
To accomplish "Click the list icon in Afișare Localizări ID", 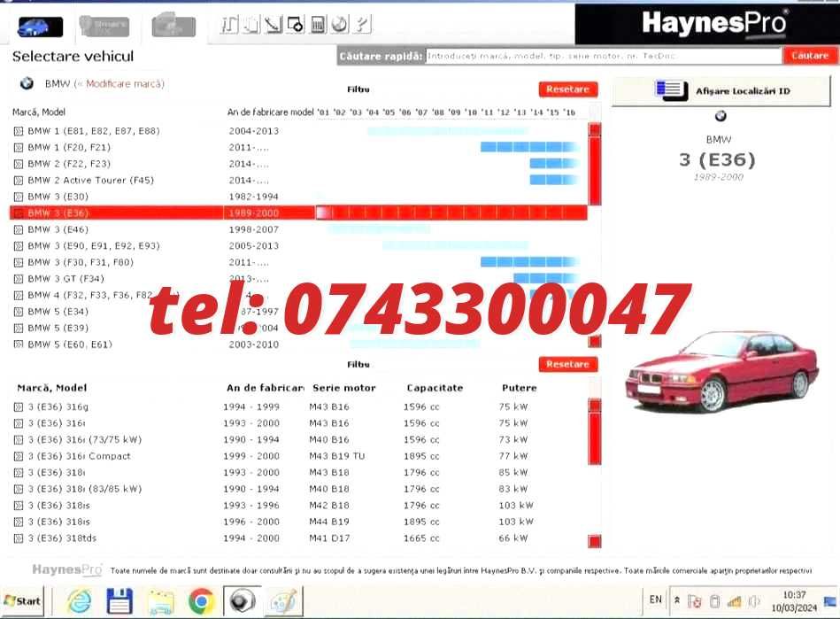I will (671, 90).
